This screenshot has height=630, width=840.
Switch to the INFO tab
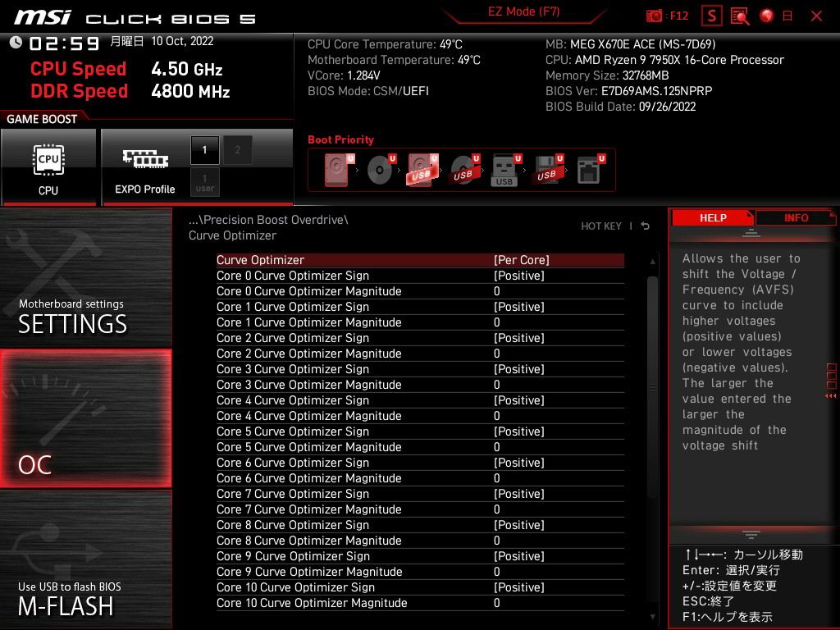796,218
